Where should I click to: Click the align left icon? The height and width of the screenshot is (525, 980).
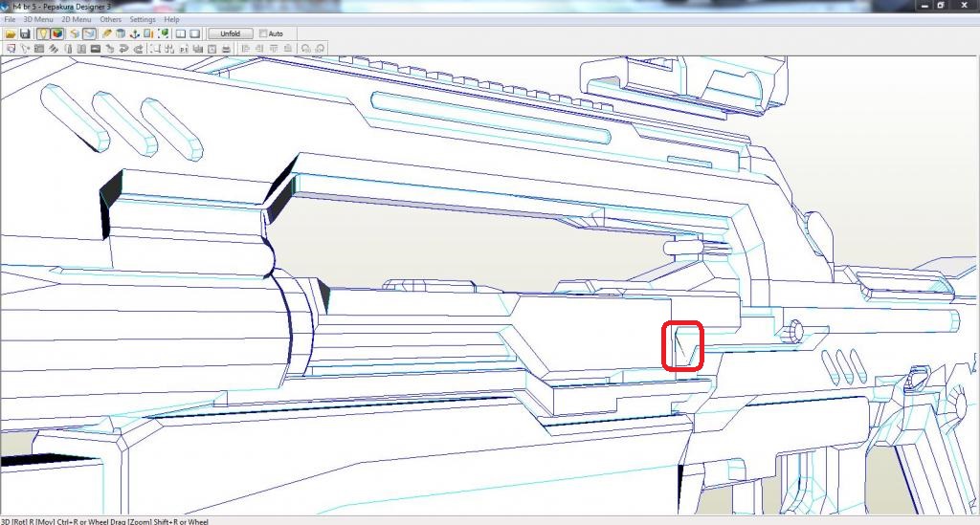[x=245, y=49]
